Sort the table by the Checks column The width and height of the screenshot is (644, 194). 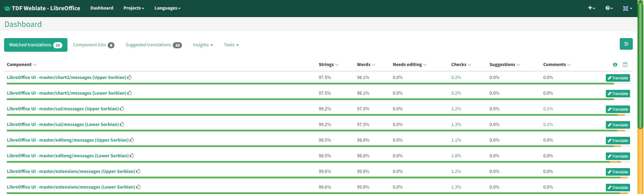pyautogui.click(x=461, y=65)
